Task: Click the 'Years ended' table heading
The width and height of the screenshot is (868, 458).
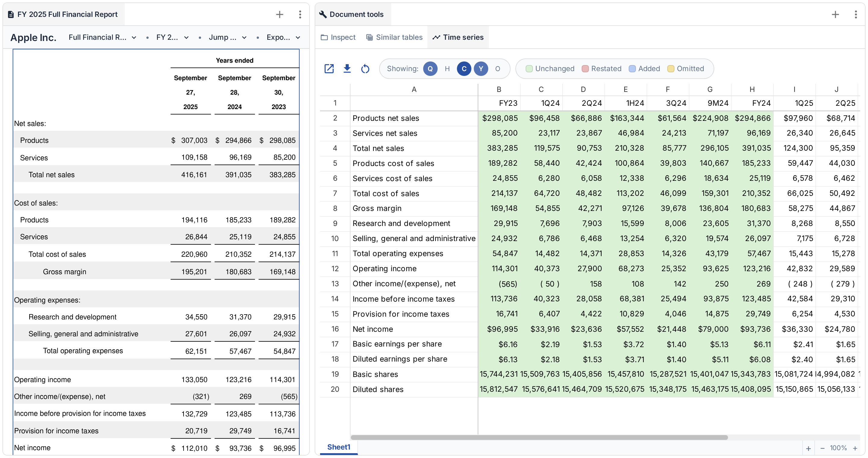Action: pos(234,61)
